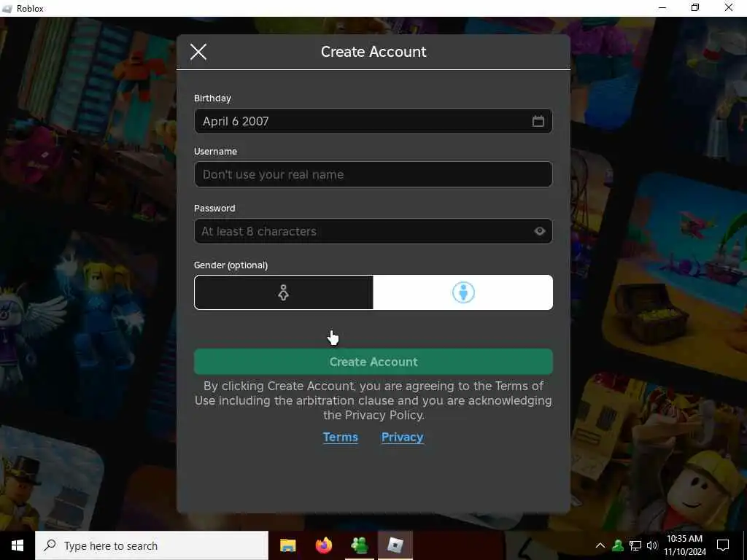
Task: Click the Gender (optional) label
Action: click(x=231, y=265)
